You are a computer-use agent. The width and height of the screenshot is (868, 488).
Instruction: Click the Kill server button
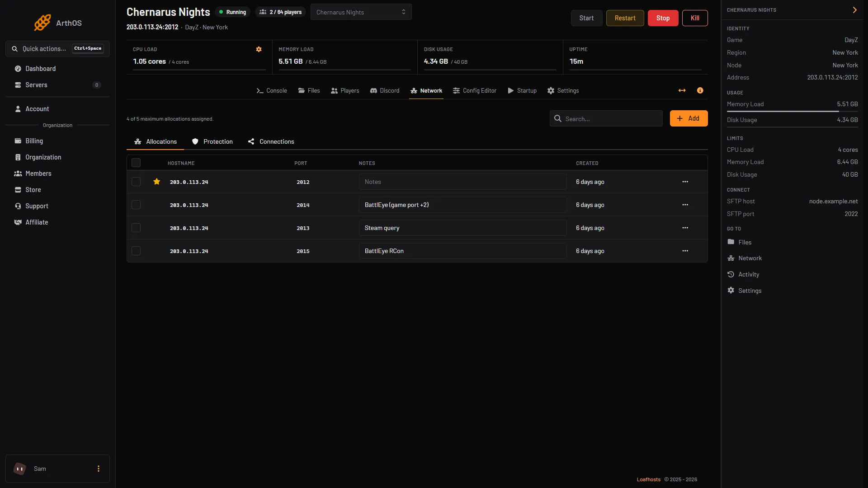coord(695,18)
